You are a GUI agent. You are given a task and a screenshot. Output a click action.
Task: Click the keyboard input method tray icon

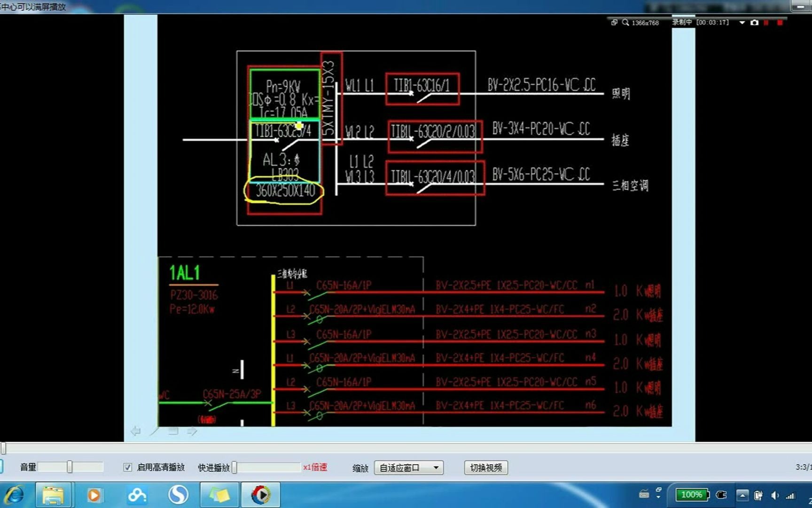[x=644, y=494]
